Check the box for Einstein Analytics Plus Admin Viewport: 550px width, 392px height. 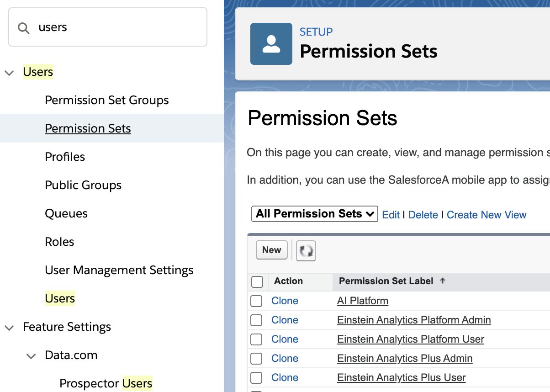point(256,359)
